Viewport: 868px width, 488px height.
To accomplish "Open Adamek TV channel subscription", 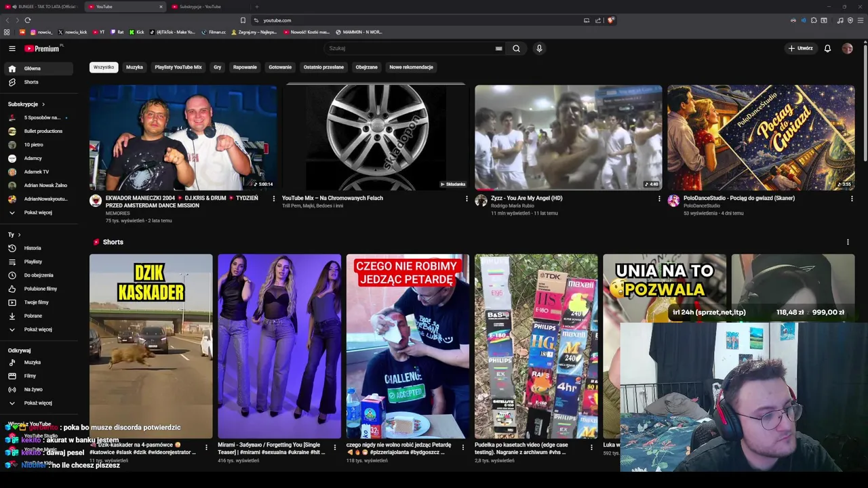I will (39, 171).
